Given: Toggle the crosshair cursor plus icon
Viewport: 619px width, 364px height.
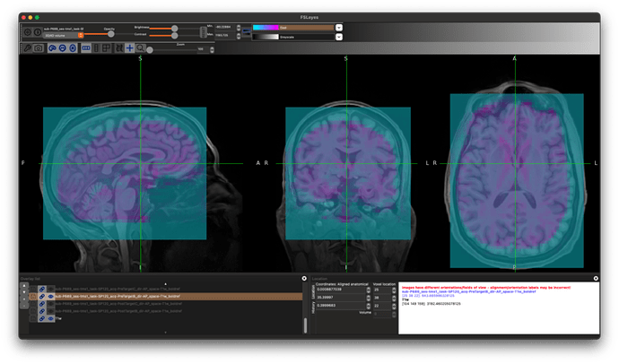Looking at the screenshot, I should pyautogui.click(x=129, y=47).
